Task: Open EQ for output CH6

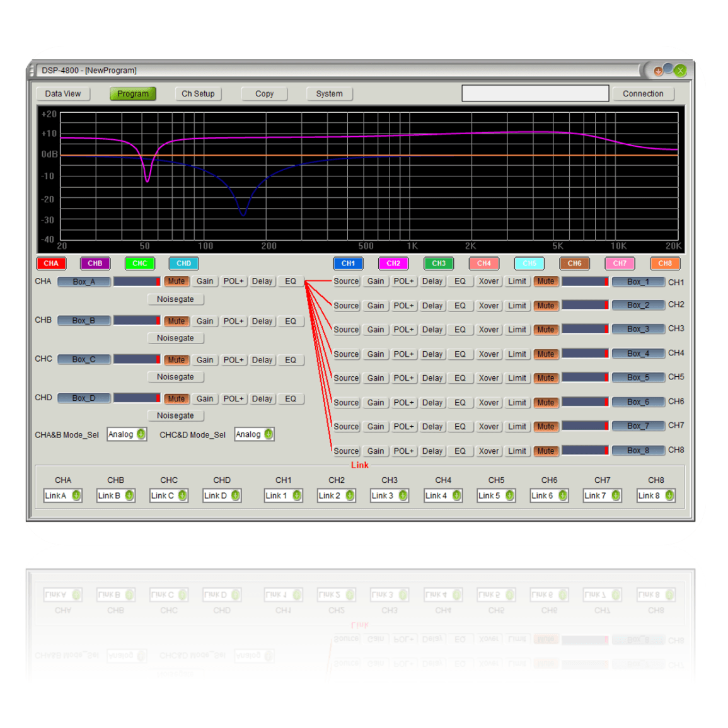Action: (460, 403)
